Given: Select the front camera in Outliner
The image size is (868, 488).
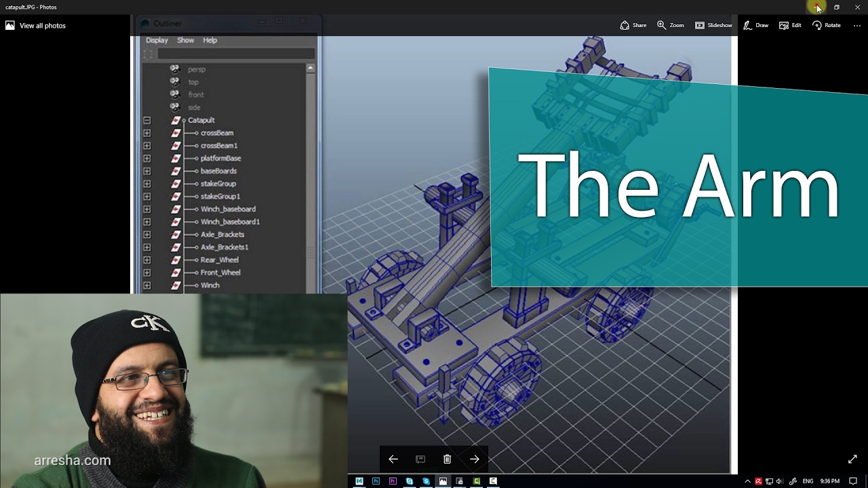Looking at the screenshot, I should (196, 95).
